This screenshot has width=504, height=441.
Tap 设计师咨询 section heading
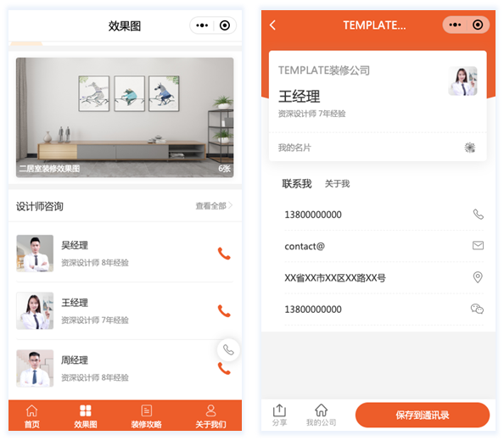(x=40, y=206)
